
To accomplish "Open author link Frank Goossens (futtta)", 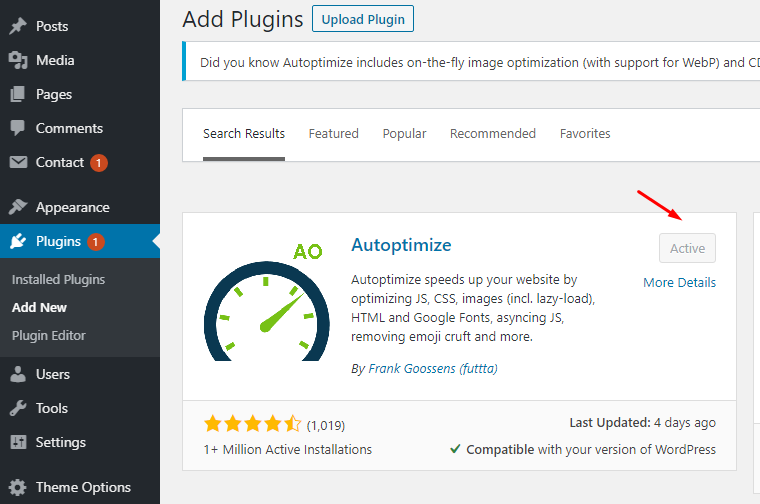I will point(433,369).
